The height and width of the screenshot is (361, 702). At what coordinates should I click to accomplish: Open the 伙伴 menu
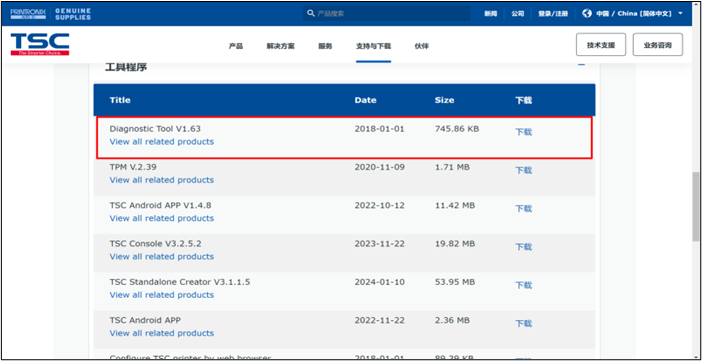pyautogui.click(x=422, y=46)
